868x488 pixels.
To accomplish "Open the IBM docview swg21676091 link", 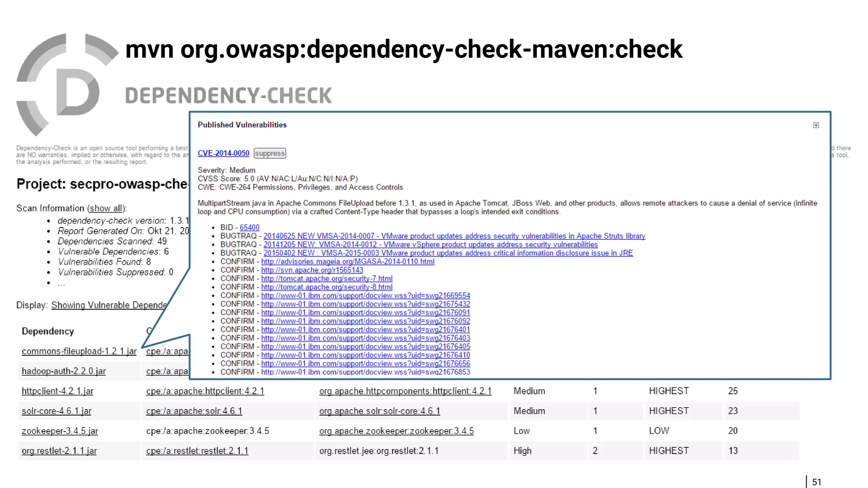I will pos(366,312).
